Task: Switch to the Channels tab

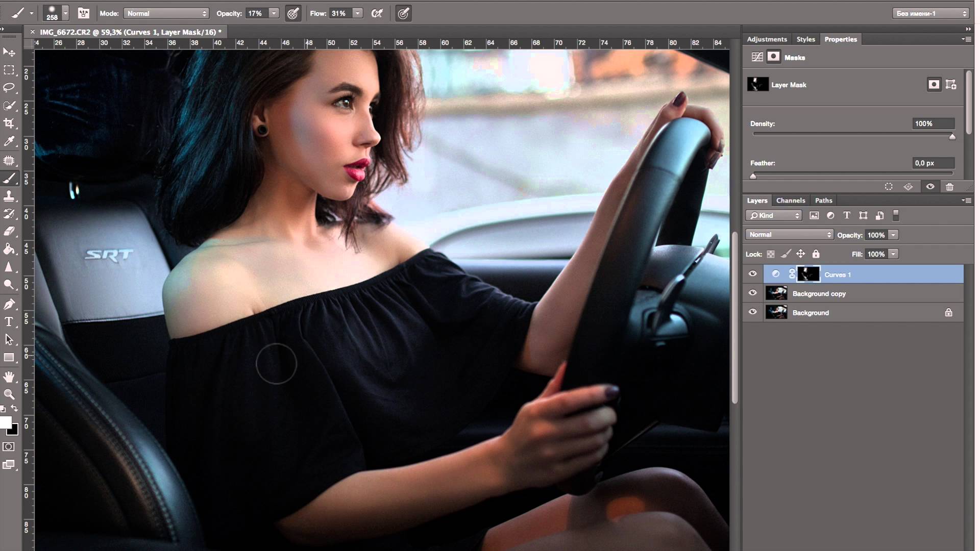Action: point(791,201)
